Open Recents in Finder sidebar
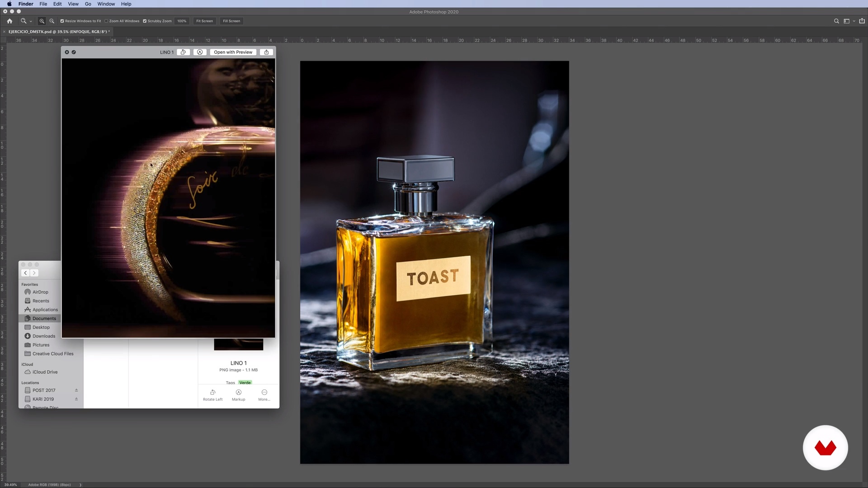The width and height of the screenshot is (868, 488). pos(40,301)
